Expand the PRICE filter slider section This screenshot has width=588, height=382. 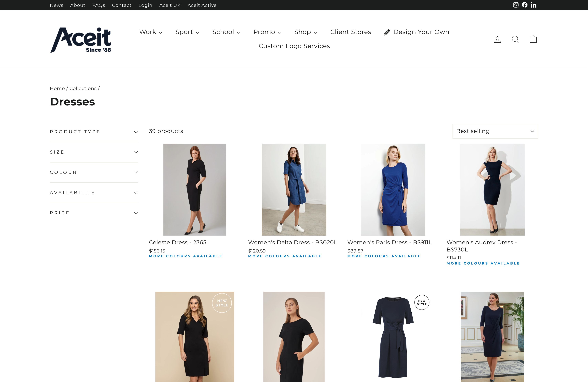94,213
